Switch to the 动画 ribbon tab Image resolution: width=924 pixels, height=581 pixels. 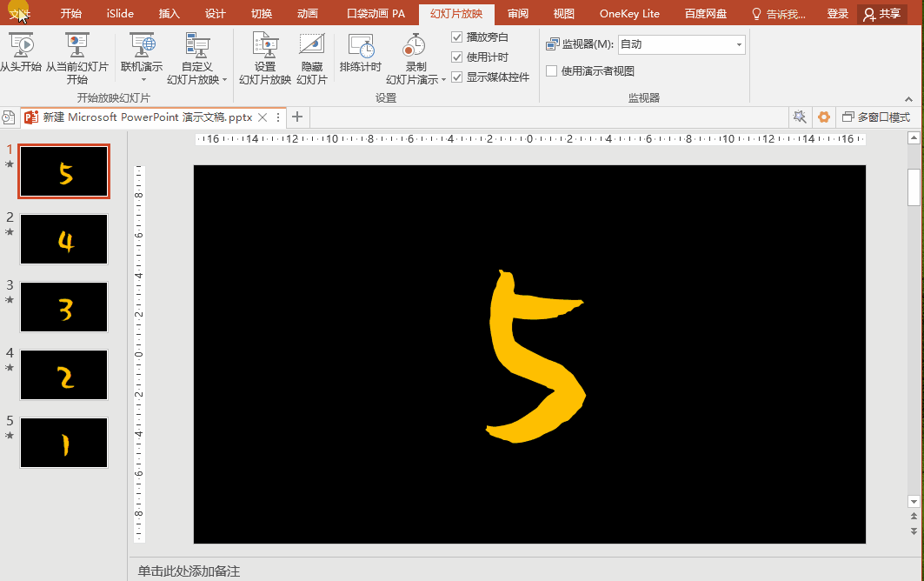[x=307, y=14]
